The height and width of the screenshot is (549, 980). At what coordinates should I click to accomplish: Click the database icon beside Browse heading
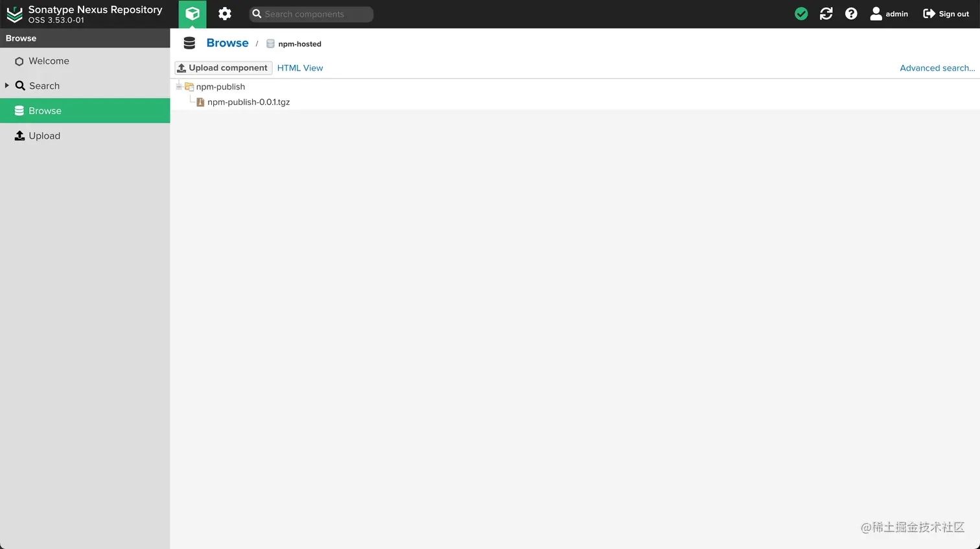pos(189,43)
